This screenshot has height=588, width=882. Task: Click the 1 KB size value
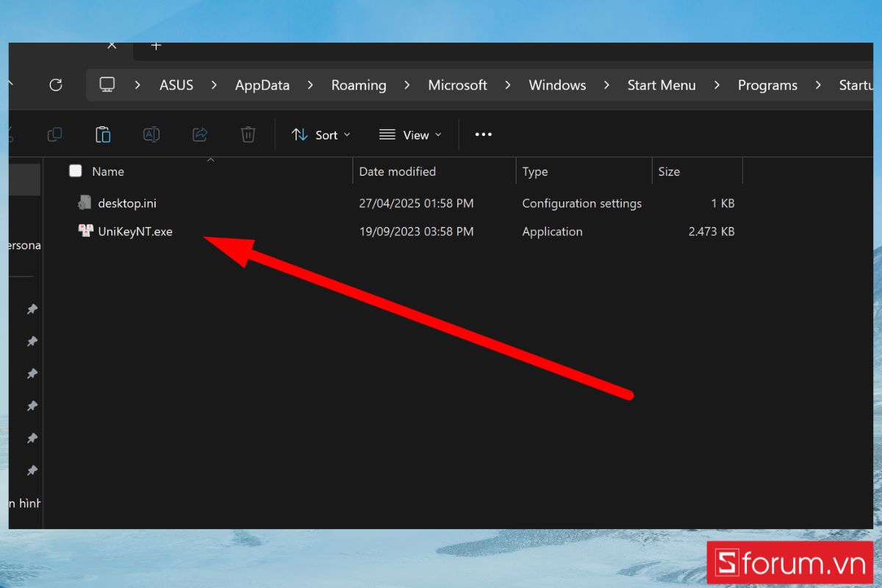(722, 203)
